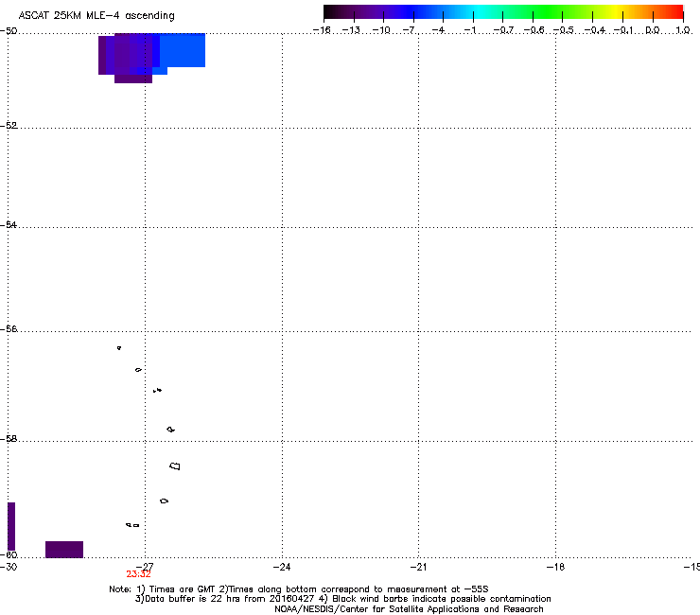Click the '-7' color bar label
The width and height of the screenshot is (700, 615).
(410, 30)
